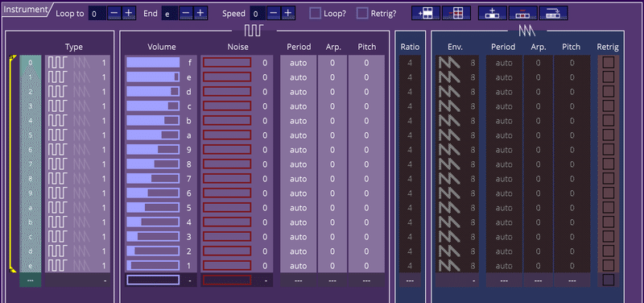Click the hardware Arp. cell in row d
644x303 pixels.
tap(538, 251)
